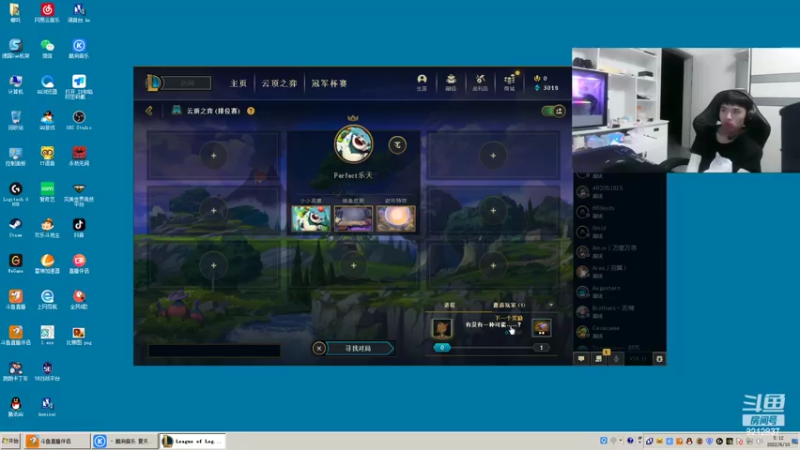
Task: Click the next reward chest thumbnail
Action: click(x=541, y=328)
